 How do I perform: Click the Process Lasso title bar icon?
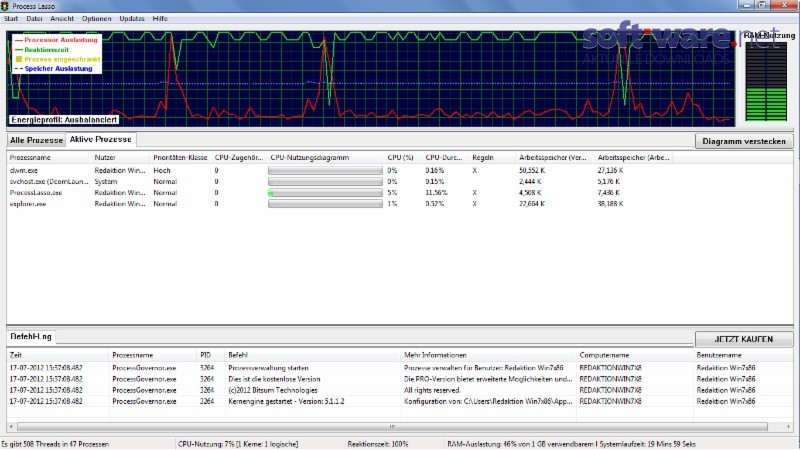point(5,6)
